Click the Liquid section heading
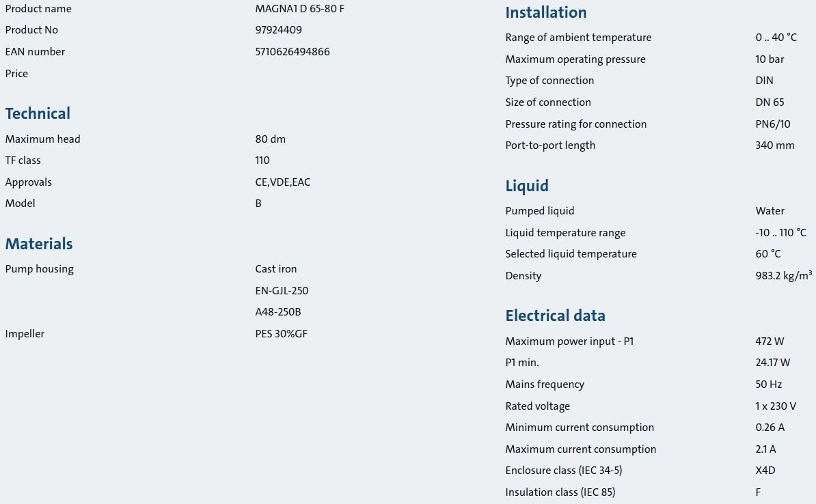Screen dimensions: 816x504 coord(527,186)
